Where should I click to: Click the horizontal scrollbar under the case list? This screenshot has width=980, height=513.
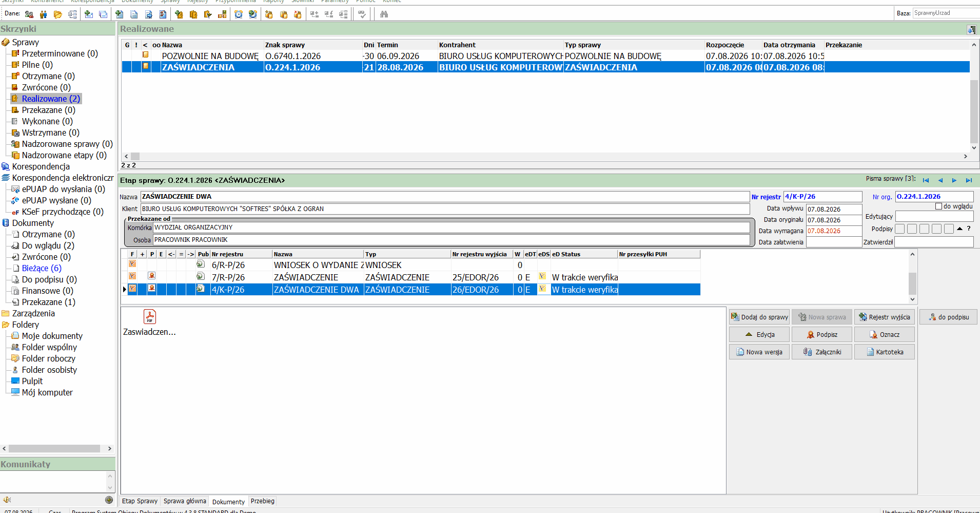(x=545, y=156)
